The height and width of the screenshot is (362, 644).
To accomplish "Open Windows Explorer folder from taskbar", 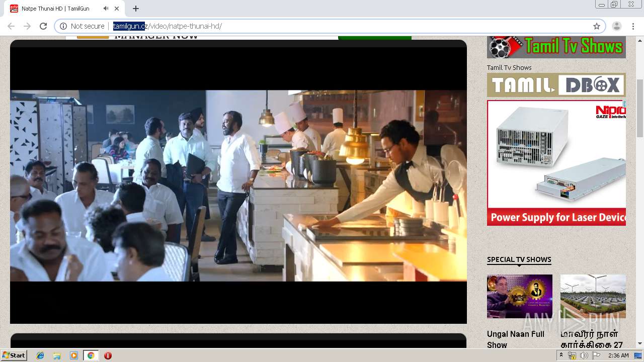I will coord(57,355).
